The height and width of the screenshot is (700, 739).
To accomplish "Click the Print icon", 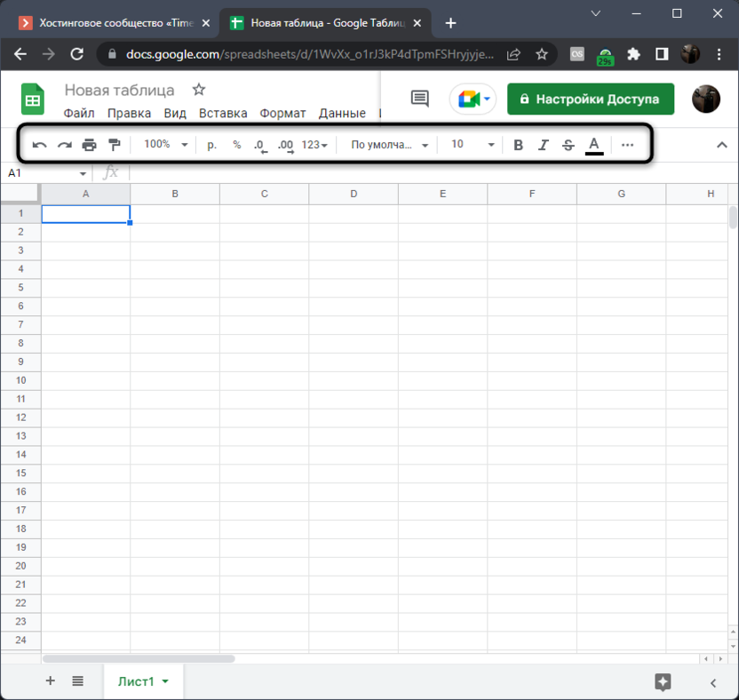I will (x=90, y=145).
